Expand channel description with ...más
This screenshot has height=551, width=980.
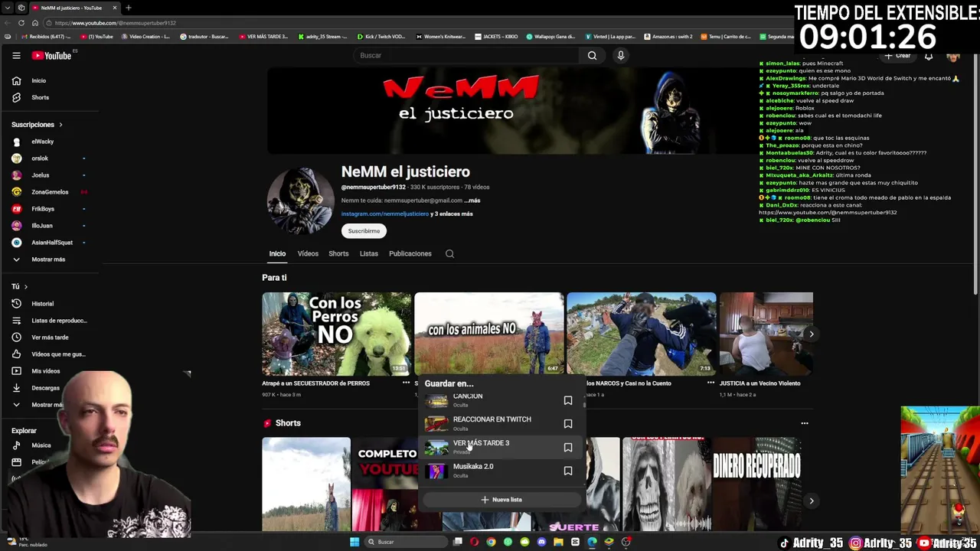[472, 201]
